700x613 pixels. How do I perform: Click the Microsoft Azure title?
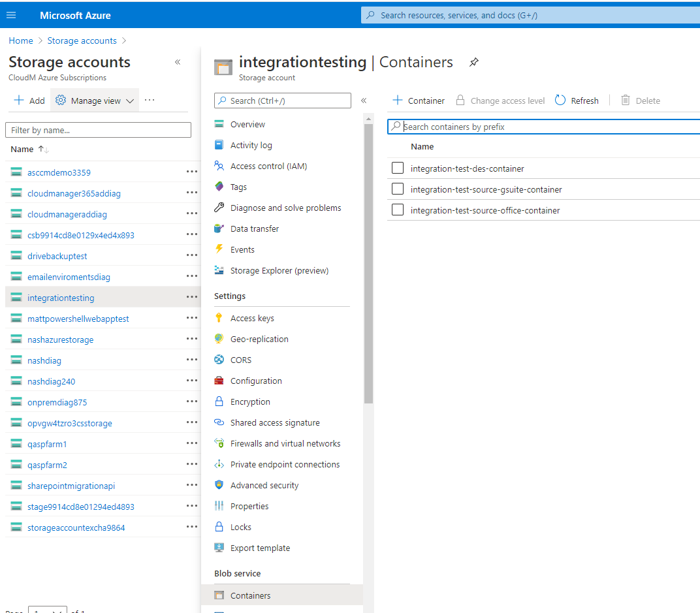coord(75,15)
